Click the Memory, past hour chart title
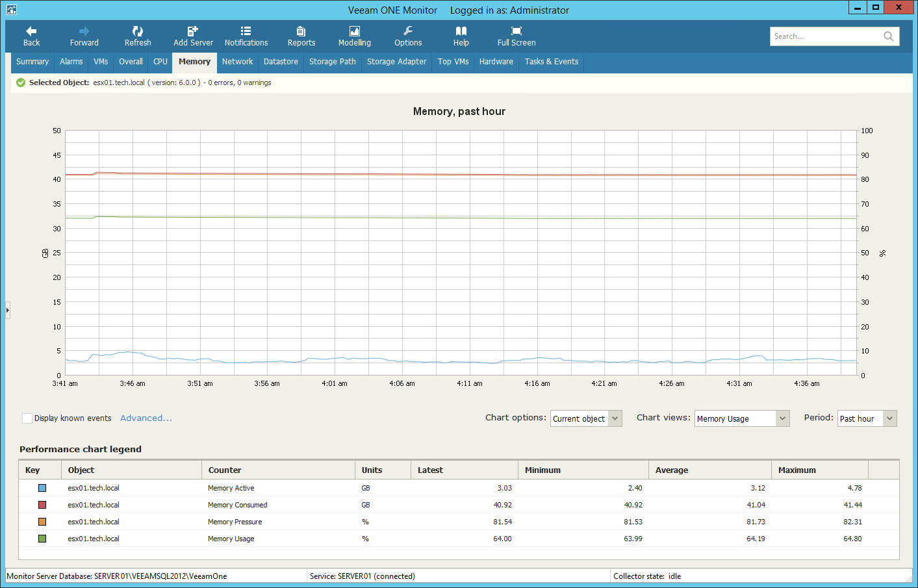The width and height of the screenshot is (918, 588). pyautogui.click(x=459, y=111)
